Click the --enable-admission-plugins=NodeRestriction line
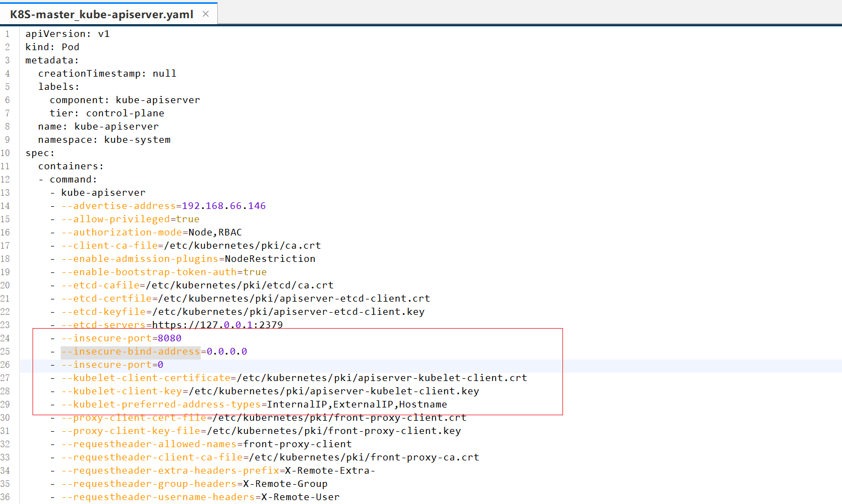This screenshot has width=842, height=504. pos(188,259)
